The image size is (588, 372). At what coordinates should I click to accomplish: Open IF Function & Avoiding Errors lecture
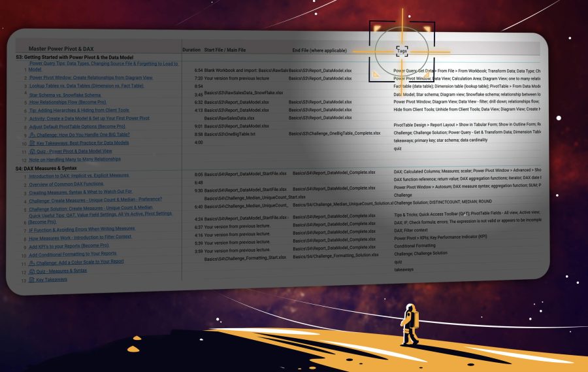click(82, 229)
